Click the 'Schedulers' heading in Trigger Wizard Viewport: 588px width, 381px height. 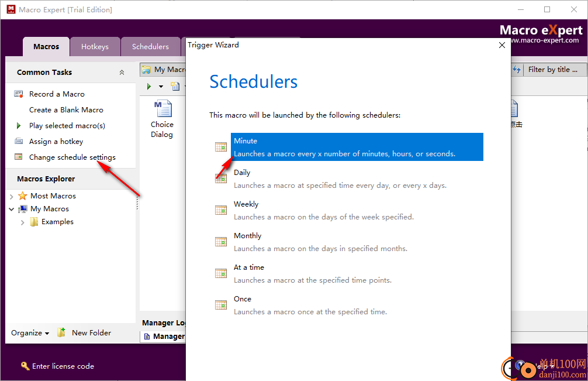coord(254,81)
